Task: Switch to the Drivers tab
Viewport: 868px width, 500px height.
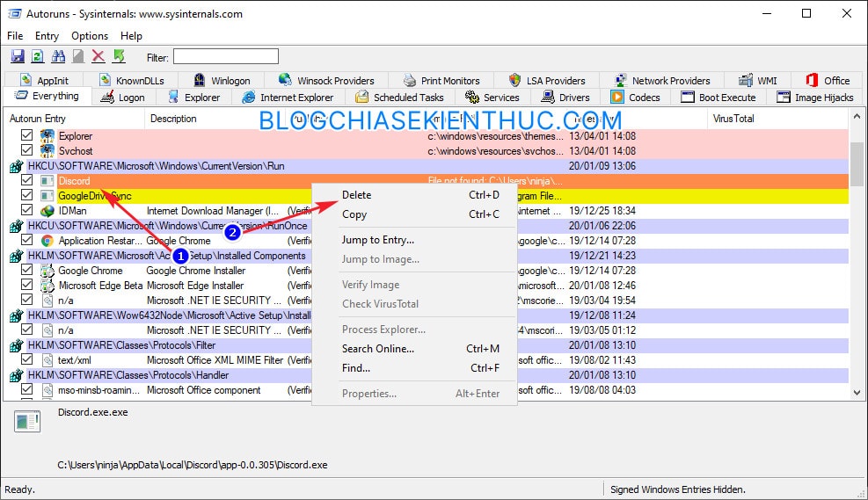Action: (x=565, y=98)
